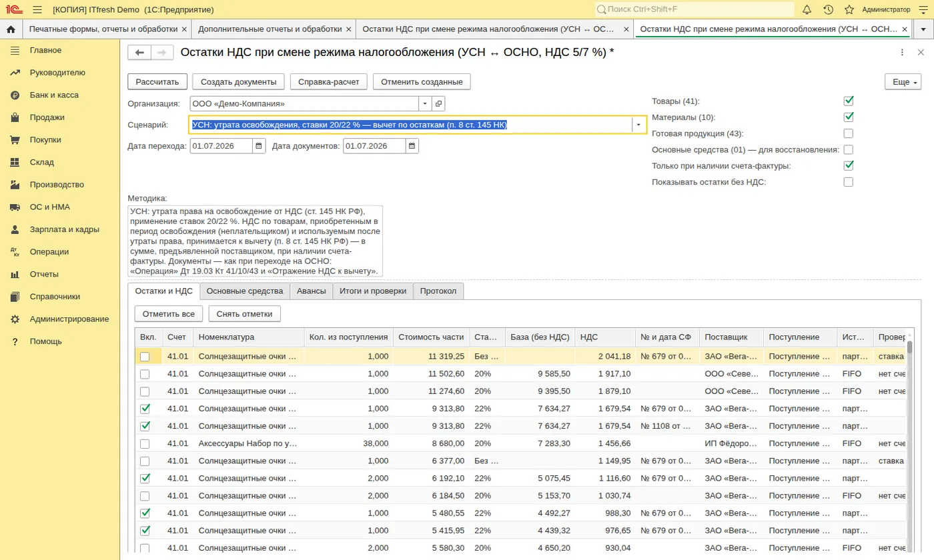Open the Покупки section in the sidebar

(45, 140)
